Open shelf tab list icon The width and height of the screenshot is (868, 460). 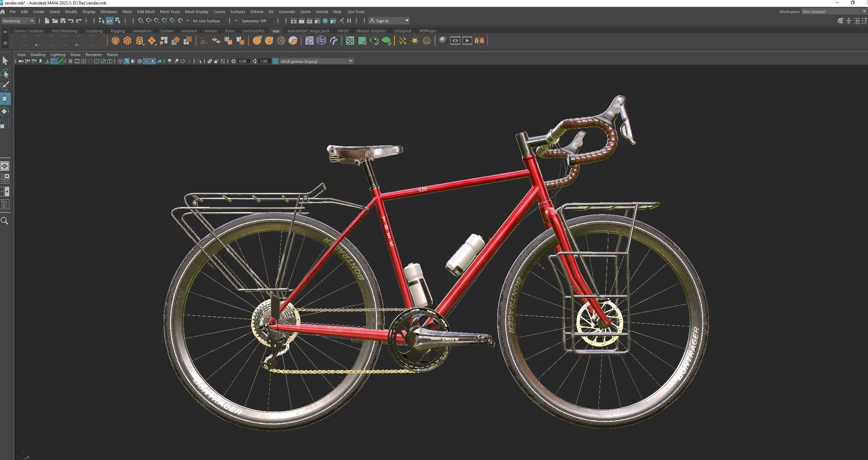pyautogui.click(x=5, y=32)
